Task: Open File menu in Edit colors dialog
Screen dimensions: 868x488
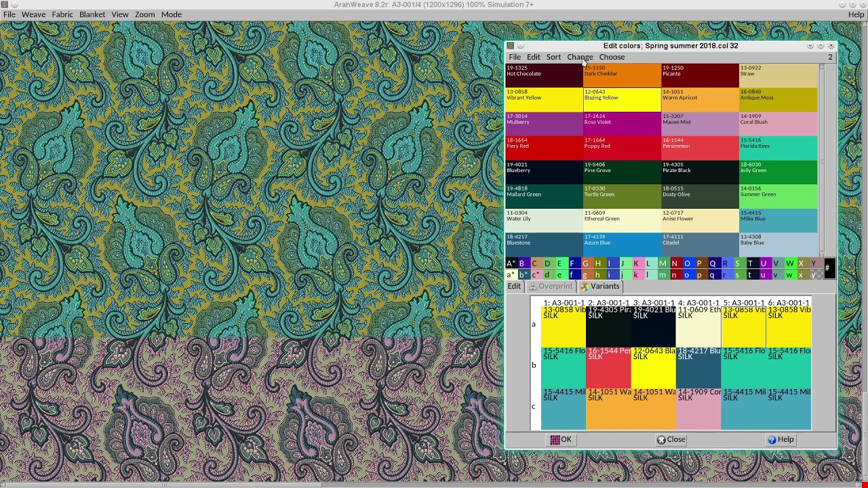Action: 515,57
